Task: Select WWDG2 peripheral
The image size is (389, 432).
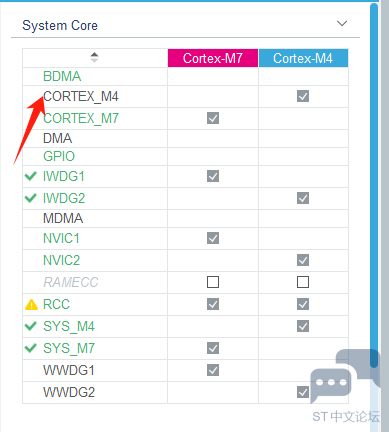Action: pyautogui.click(x=69, y=392)
